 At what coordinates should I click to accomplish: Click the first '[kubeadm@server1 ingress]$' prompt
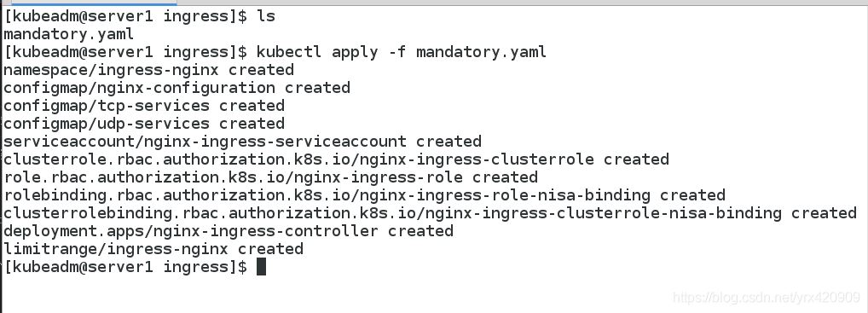[x=125, y=16]
